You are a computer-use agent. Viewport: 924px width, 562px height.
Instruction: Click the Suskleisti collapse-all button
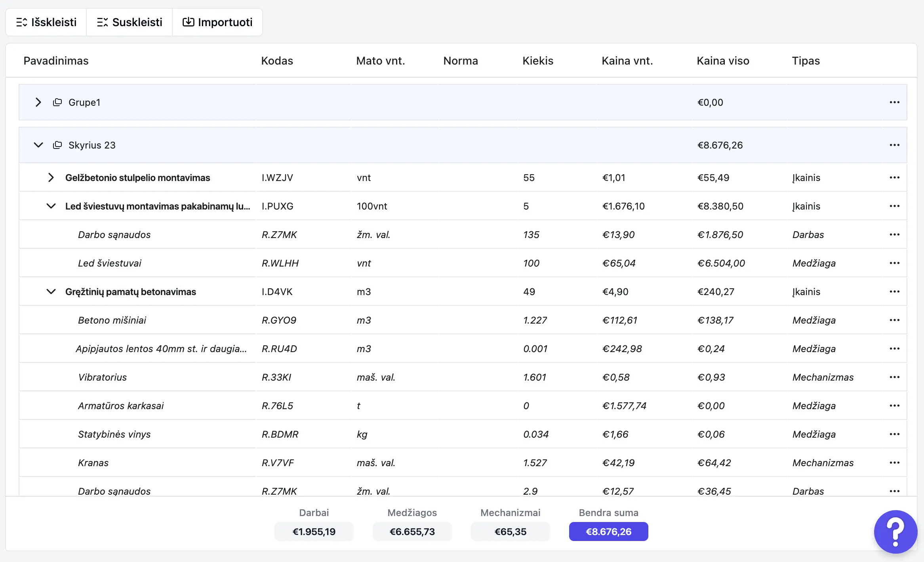tap(130, 22)
